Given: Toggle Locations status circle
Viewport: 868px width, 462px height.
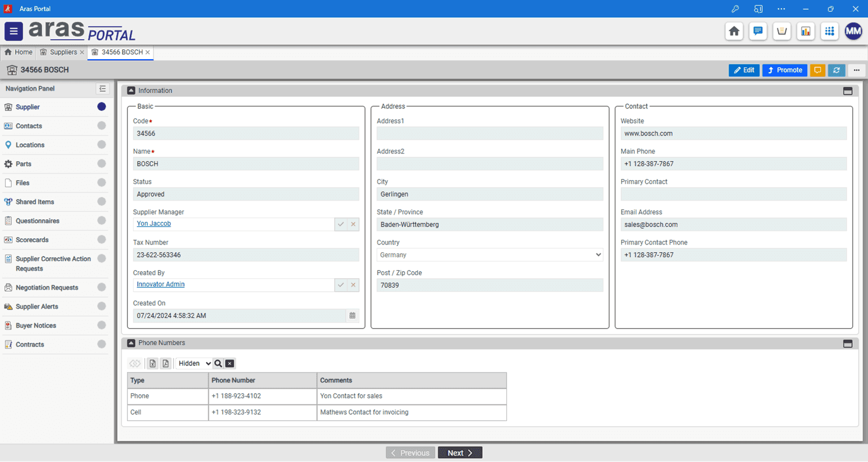Looking at the screenshot, I should 101,145.
